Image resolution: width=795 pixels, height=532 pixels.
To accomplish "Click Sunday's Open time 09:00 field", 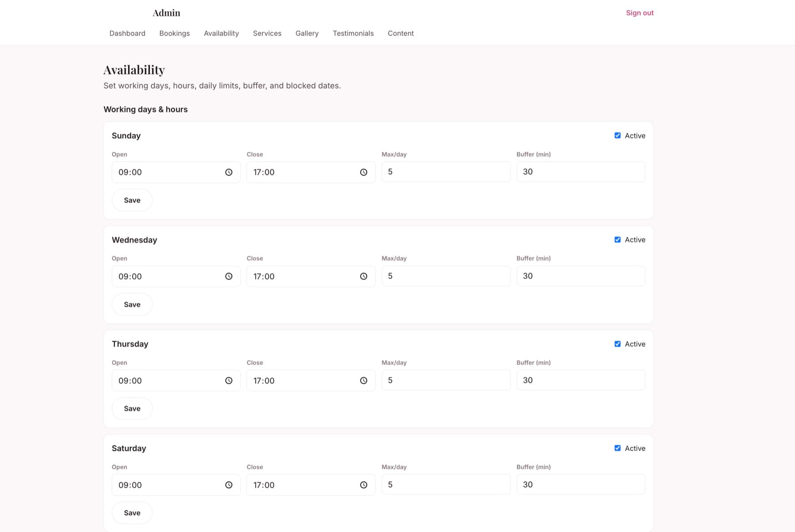I will coord(176,172).
